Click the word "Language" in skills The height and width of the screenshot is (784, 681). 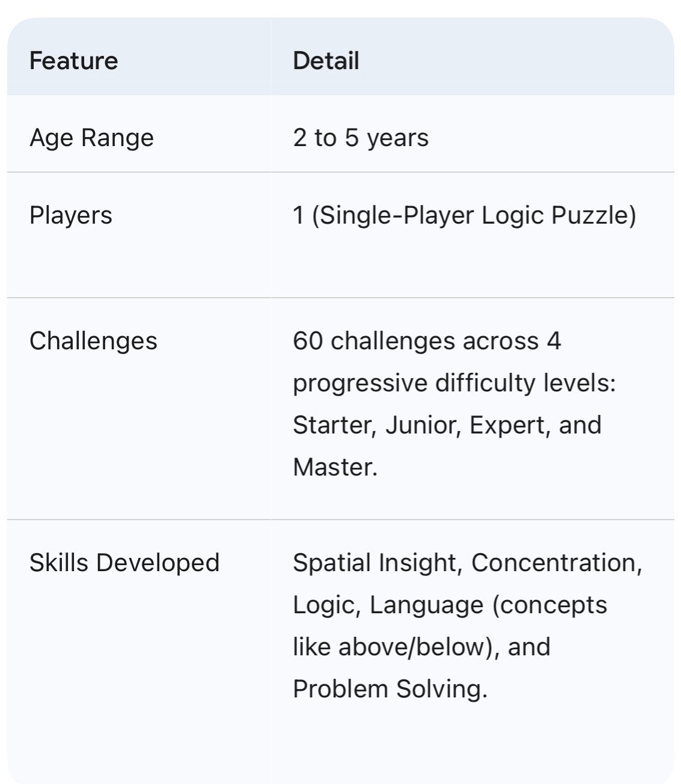pos(426,605)
